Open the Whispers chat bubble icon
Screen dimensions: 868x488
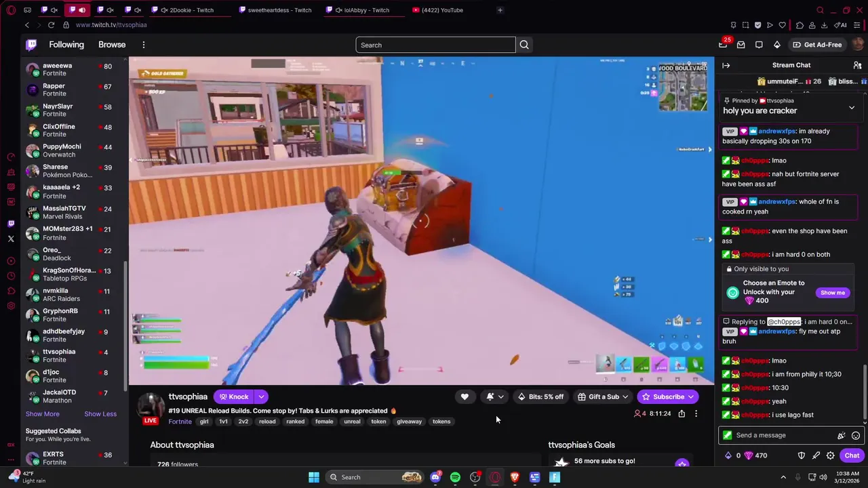(759, 45)
